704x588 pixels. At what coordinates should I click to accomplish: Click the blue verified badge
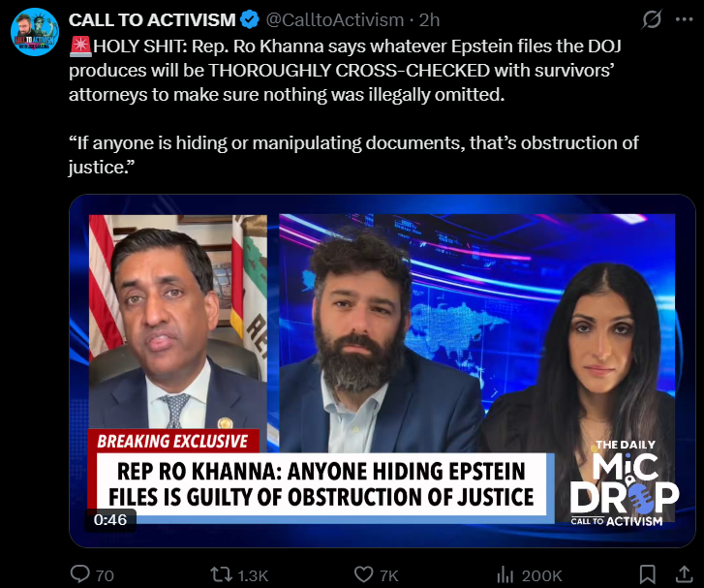point(249,19)
